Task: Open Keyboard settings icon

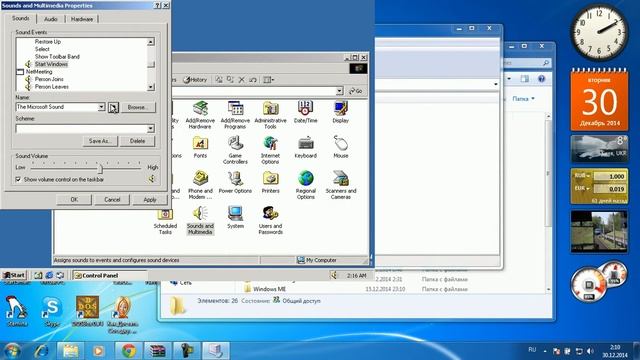Action: pos(305,147)
